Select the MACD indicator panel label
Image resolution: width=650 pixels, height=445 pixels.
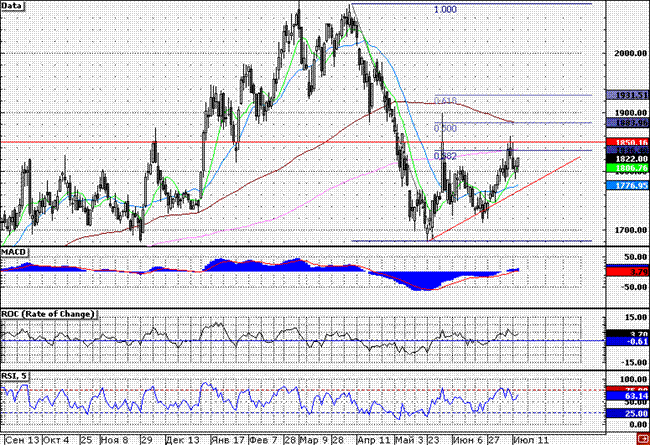point(15,249)
